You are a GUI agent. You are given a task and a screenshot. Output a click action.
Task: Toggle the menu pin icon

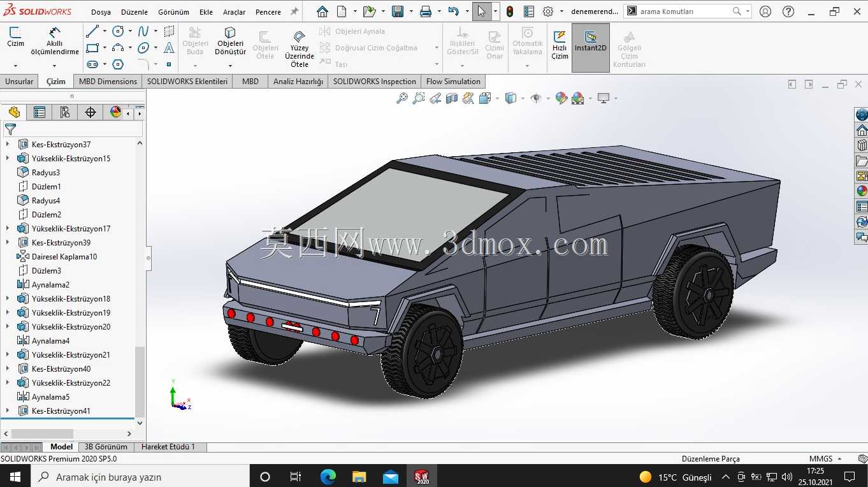pyautogui.click(x=294, y=11)
